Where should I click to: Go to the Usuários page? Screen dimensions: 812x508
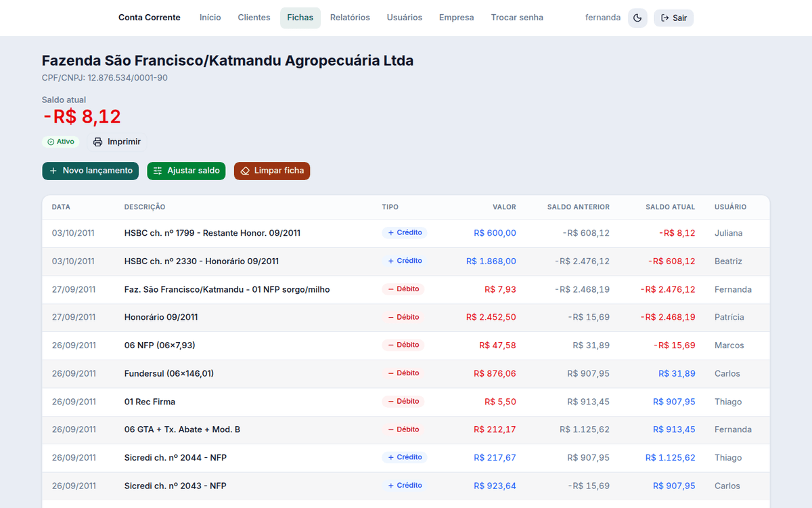pos(405,18)
